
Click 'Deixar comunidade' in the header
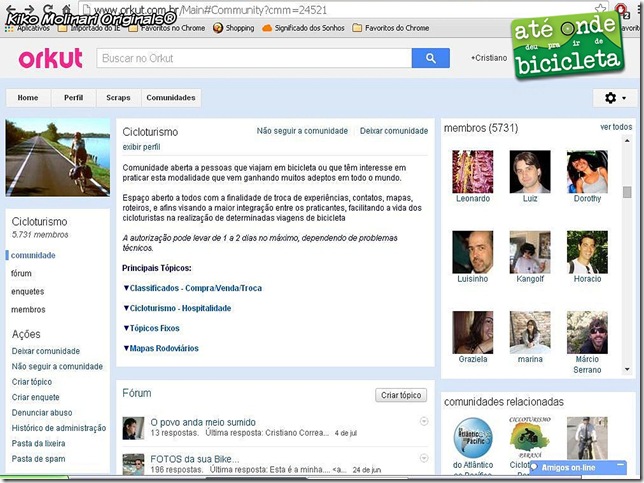tap(394, 131)
